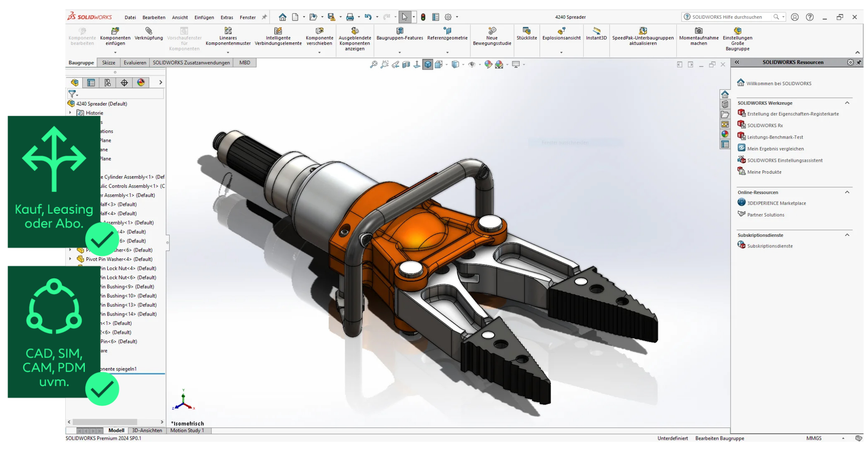Open the Design Library task pane tab

click(x=725, y=104)
